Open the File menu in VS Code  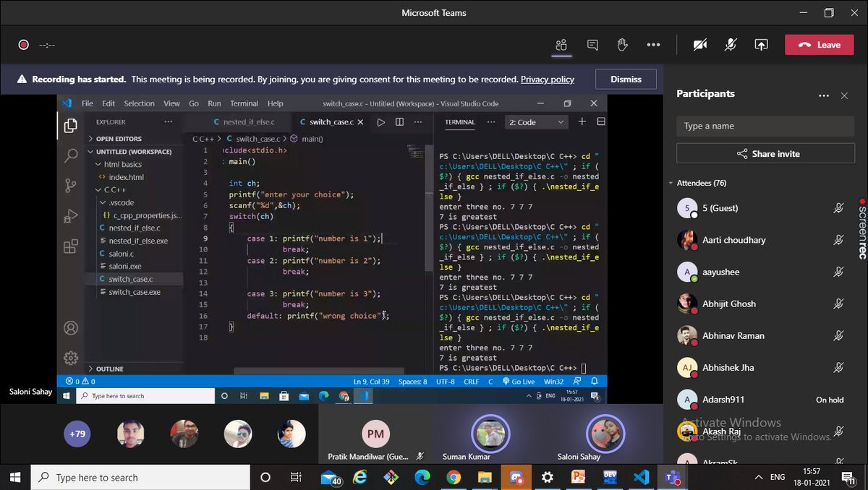(88, 103)
